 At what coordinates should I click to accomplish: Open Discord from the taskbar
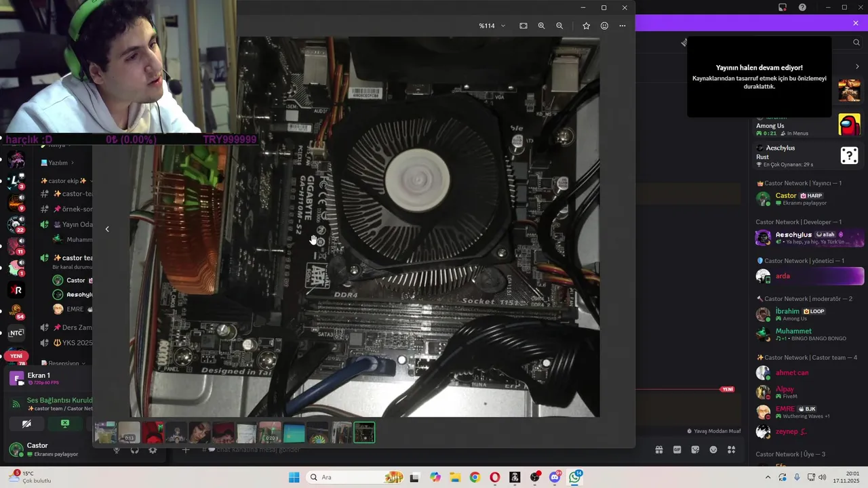(555, 477)
